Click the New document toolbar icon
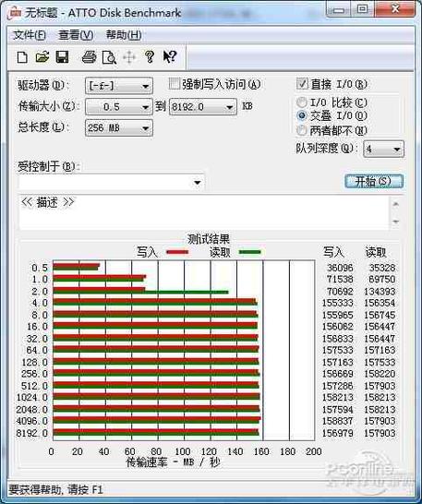Viewport: 422px width, 504px height. tap(22, 57)
